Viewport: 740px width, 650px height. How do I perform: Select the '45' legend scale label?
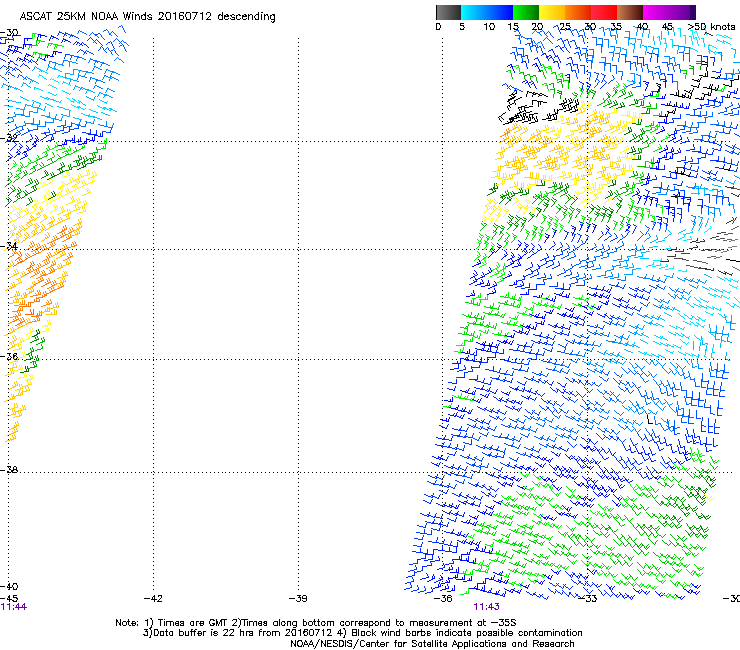click(667, 27)
